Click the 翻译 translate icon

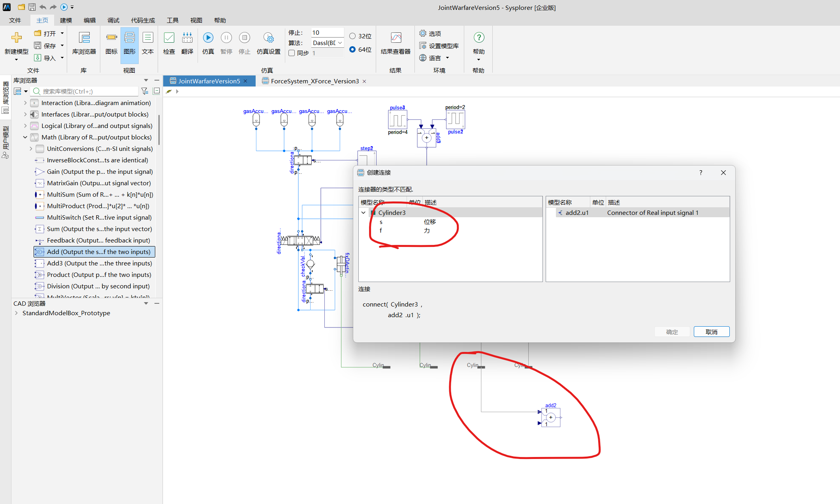pyautogui.click(x=187, y=38)
